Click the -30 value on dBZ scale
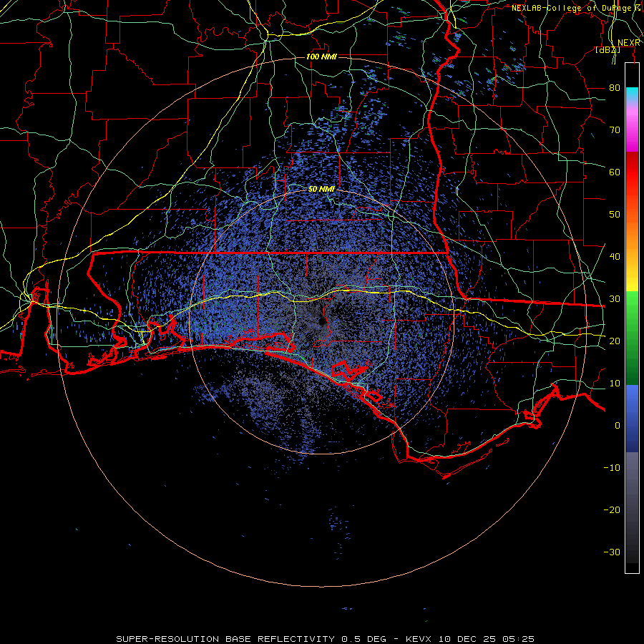The width and height of the screenshot is (644, 644). pyautogui.click(x=612, y=552)
